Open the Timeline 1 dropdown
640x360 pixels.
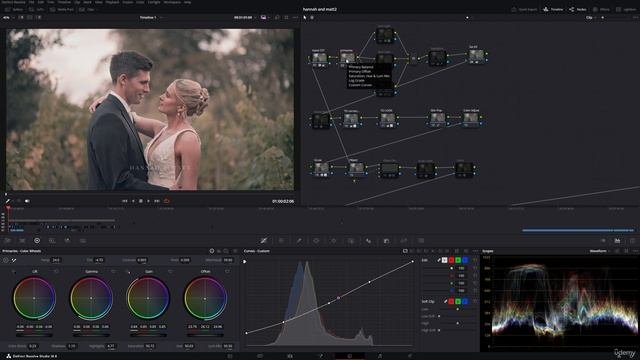(151, 18)
